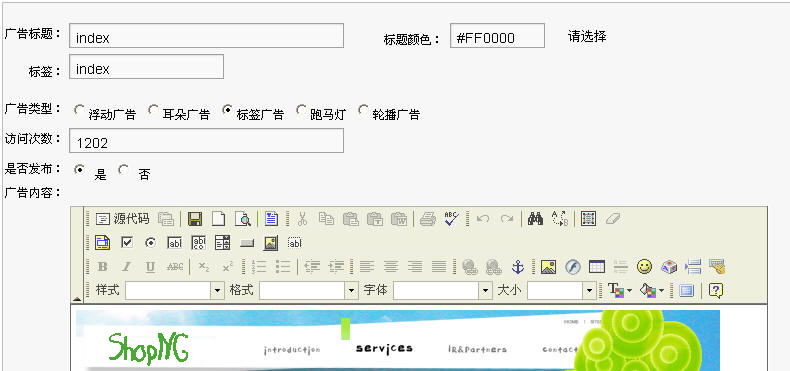The width and height of the screenshot is (790, 371).
Task: Collapse the editor toolbar with the small triangle
Action: coord(77,299)
